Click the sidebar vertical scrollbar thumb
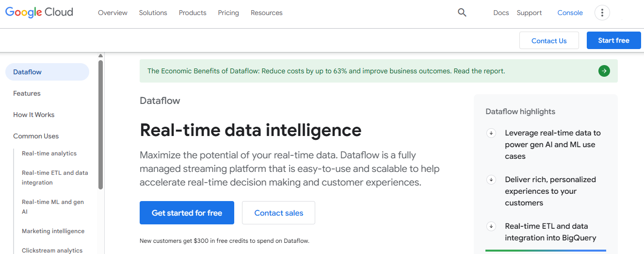The height and width of the screenshot is (254, 644). pos(100,124)
